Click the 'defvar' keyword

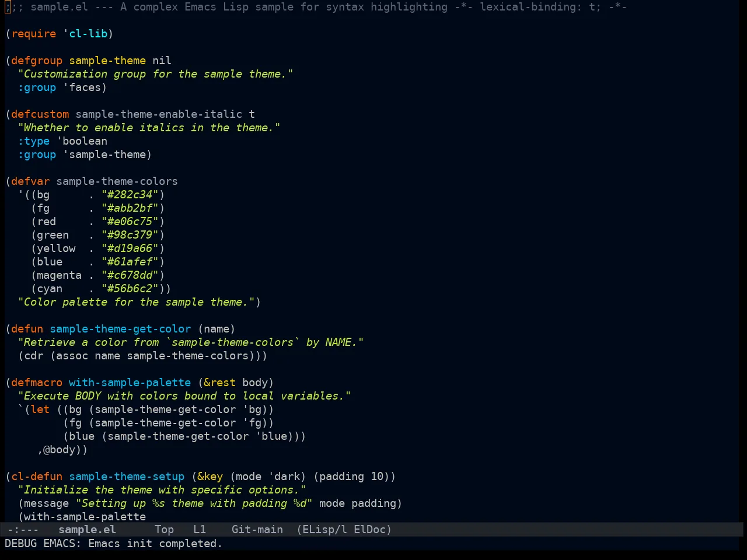30,181
